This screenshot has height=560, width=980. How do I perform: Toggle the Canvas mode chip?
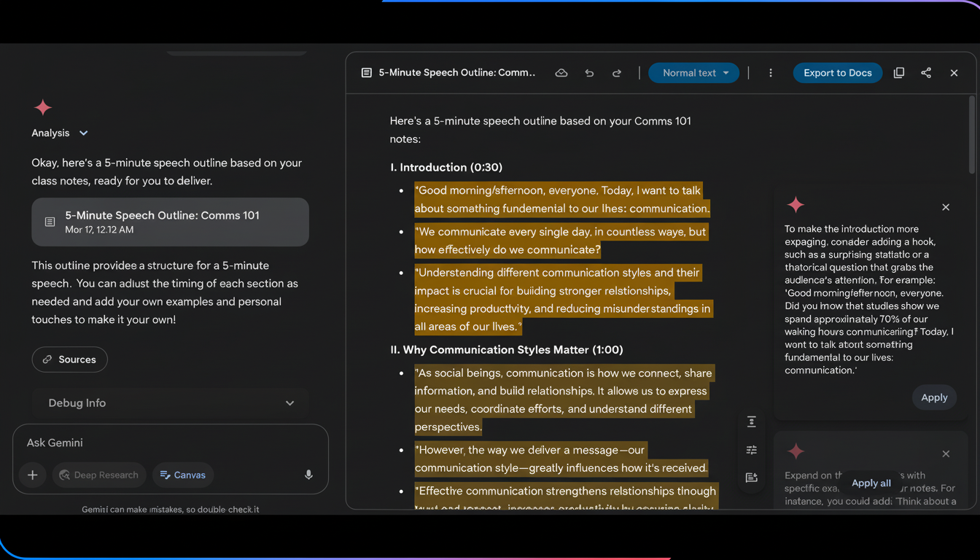(182, 475)
